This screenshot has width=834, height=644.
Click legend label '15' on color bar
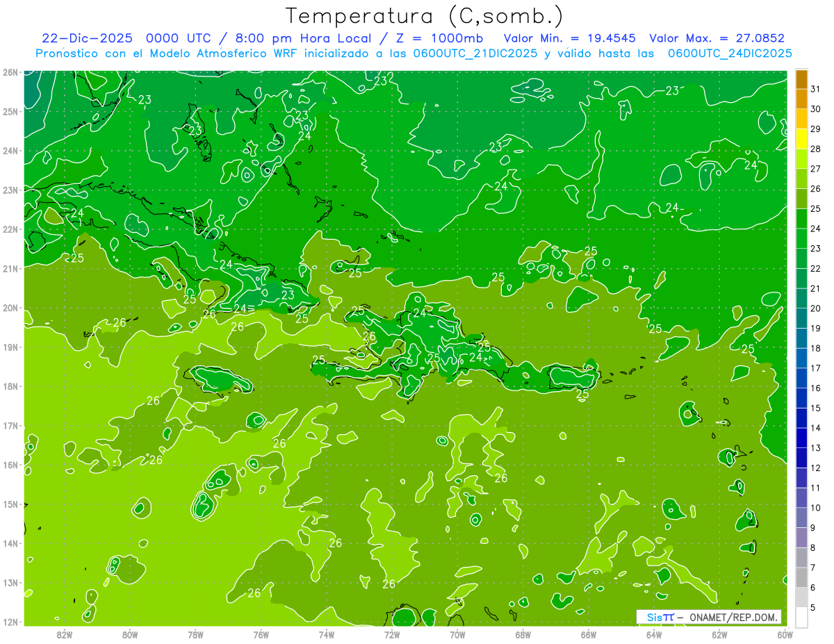click(x=816, y=408)
